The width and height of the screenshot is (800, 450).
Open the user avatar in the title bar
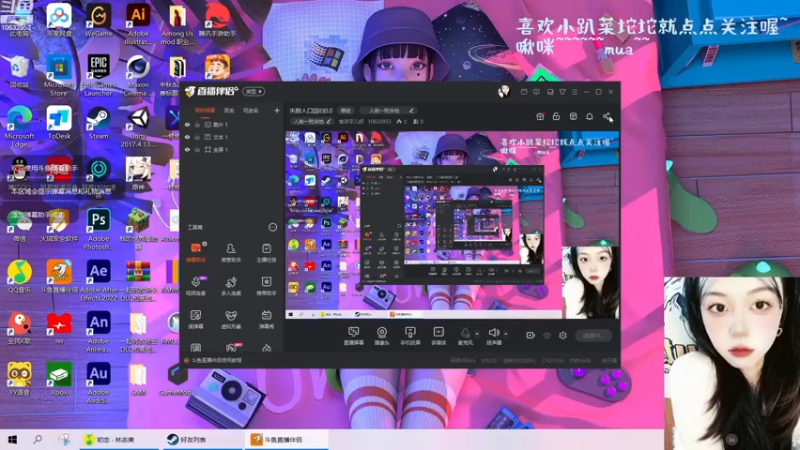pyautogui.click(x=504, y=91)
